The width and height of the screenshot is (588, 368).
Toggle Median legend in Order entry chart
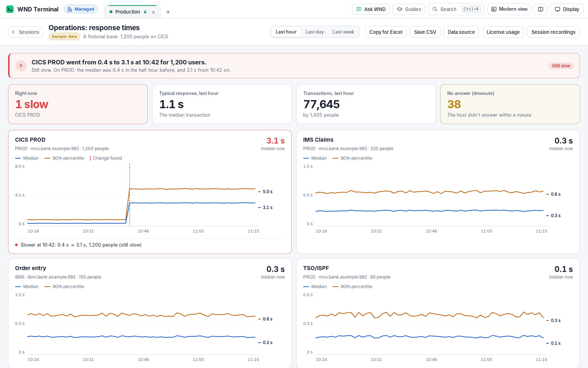click(x=27, y=287)
